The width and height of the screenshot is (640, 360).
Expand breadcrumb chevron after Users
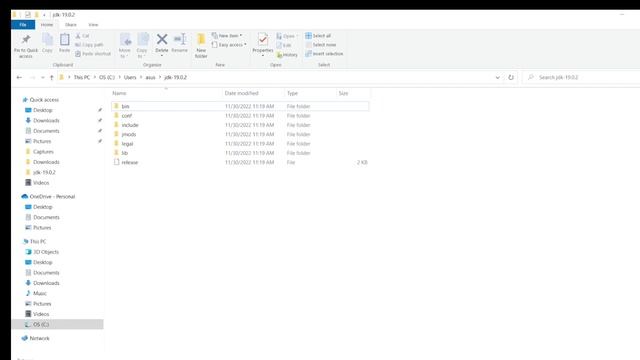[141, 77]
